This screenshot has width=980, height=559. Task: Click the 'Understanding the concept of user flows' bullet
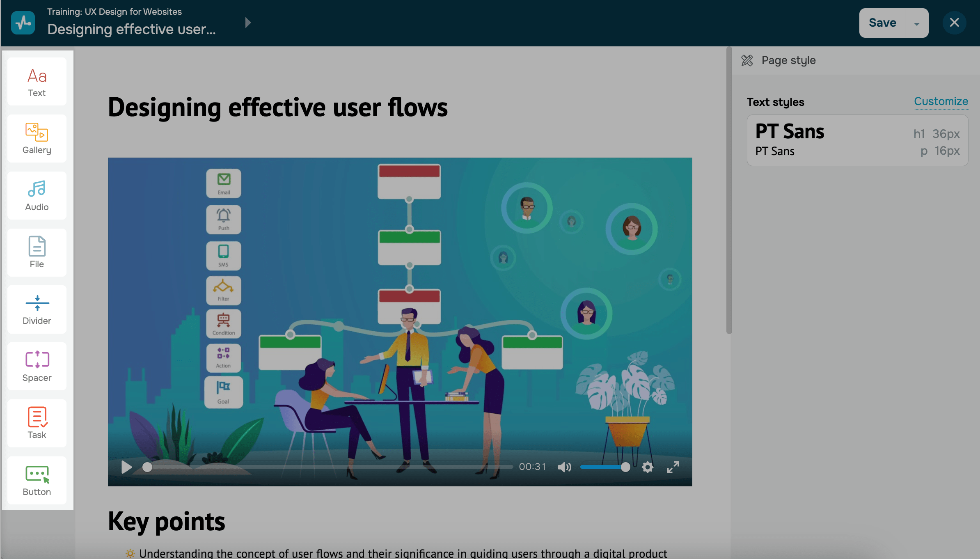point(403,553)
